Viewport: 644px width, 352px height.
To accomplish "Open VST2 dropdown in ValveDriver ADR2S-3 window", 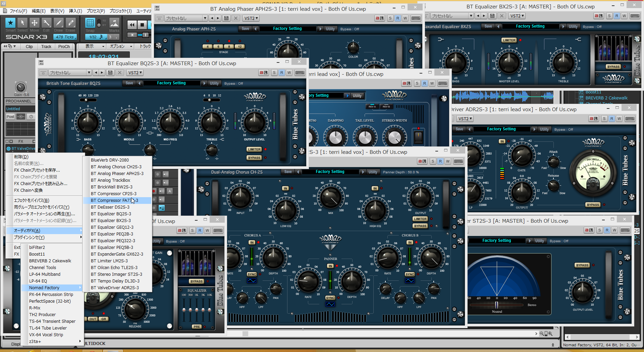I will [x=465, y=119].
